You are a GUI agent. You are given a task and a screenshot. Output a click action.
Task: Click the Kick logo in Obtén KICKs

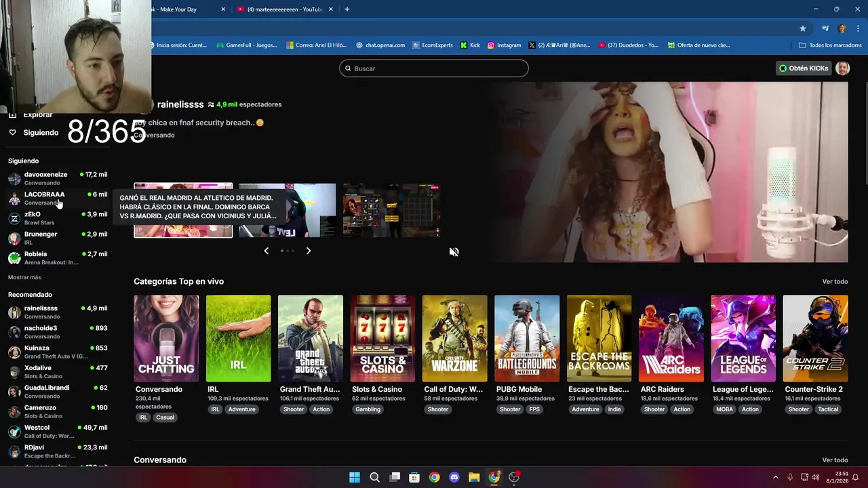tap(783, 68)
